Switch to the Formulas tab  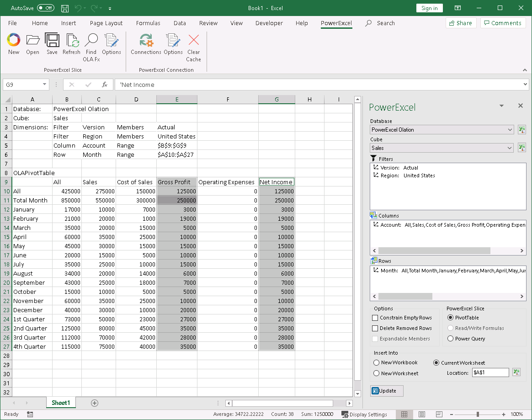tap(148, 23)
